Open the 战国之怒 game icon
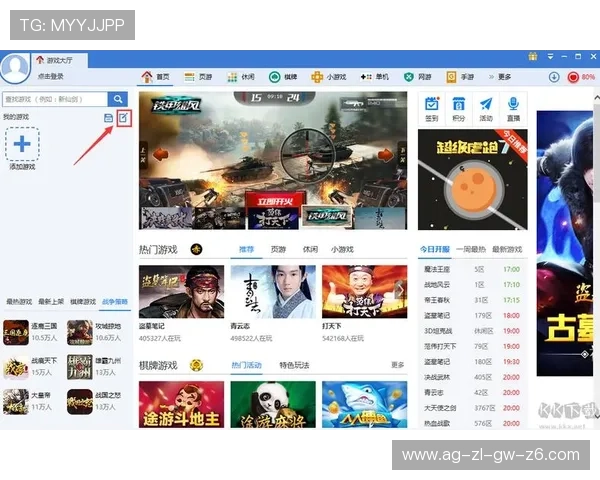The image size is (600, 480). 80,402
